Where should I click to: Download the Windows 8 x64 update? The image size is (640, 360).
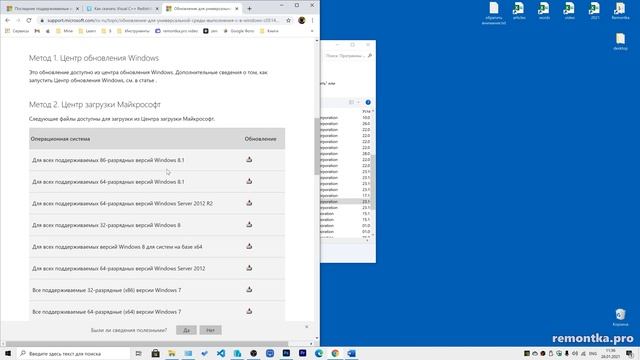pos(249,246)
